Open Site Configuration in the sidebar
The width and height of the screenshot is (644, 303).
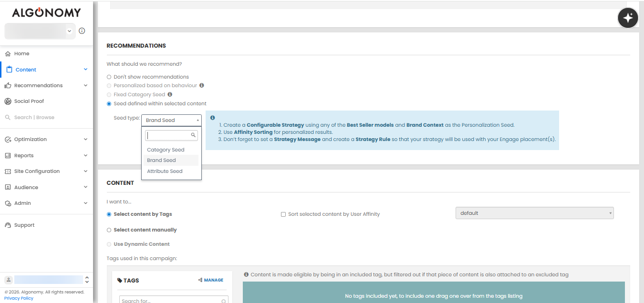click(x=37, y=172)
